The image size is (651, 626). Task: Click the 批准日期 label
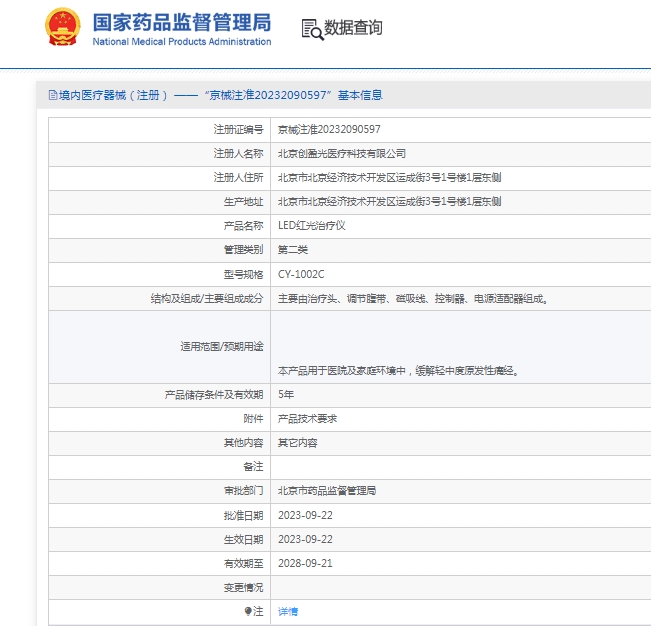pos(243,515)
